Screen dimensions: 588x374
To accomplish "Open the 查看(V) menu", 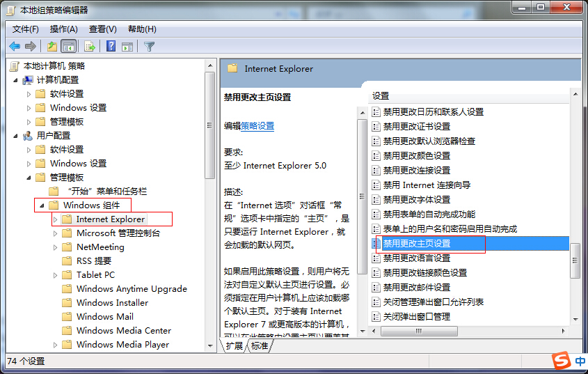I will [x=102, y=29].
